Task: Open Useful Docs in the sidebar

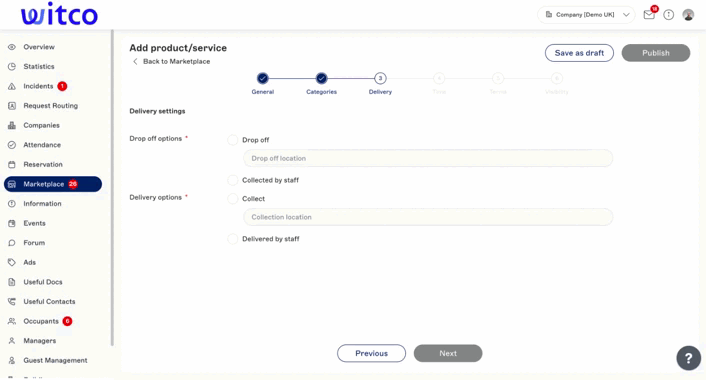Action: tap(43, 282)
